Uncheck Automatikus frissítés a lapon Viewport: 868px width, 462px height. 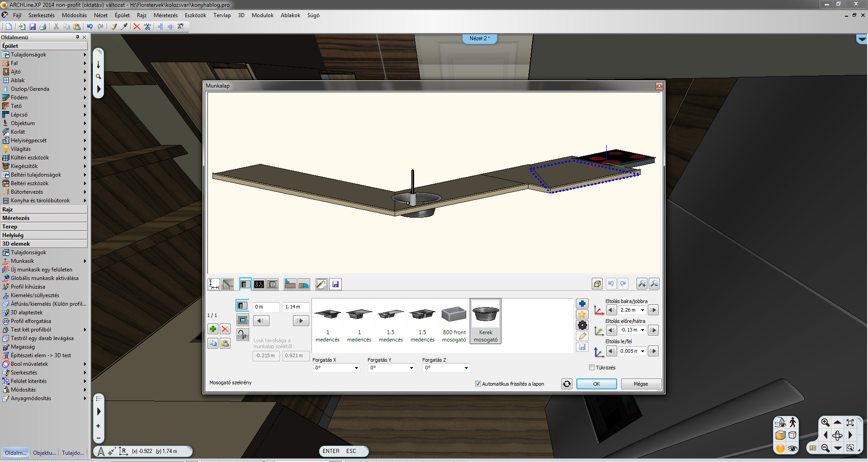[478, 384]
